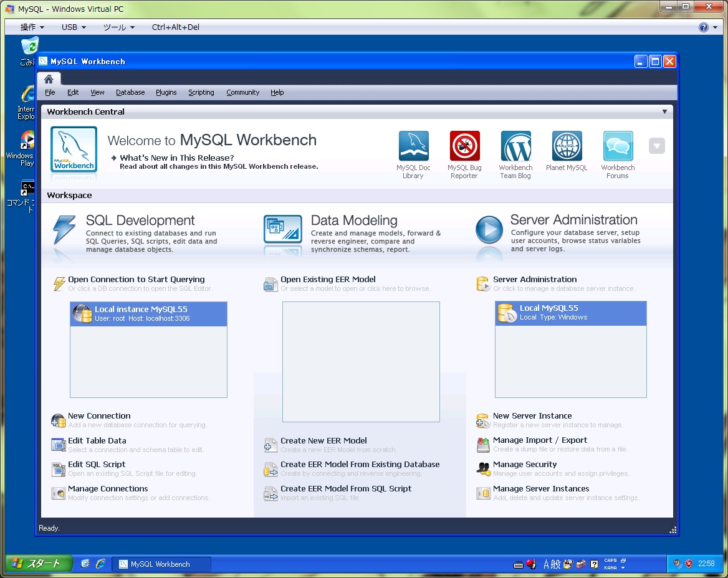Open the Plugins menu
The height and width of the screenshot is (578, 728).
coord(166,92)
